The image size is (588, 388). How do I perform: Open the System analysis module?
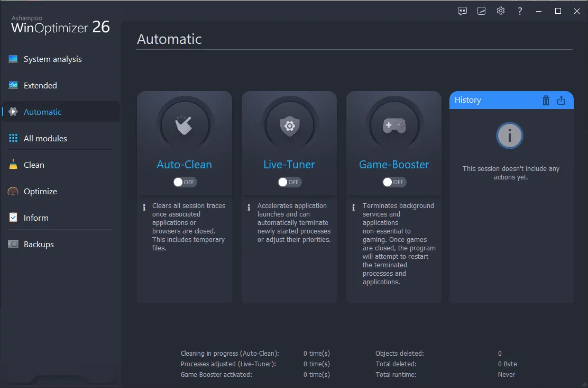(51, 59)
